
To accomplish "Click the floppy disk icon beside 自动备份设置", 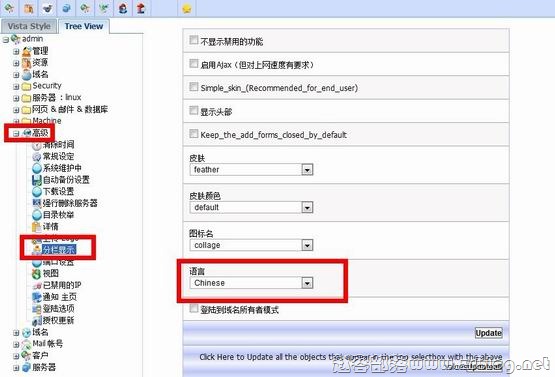I will (x=37, y=180).
